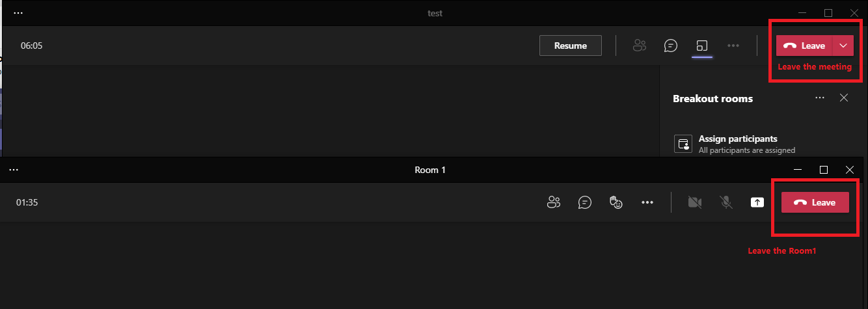Open participants panel in test meeting
The image size is (868, 309).
click(640, 46)
